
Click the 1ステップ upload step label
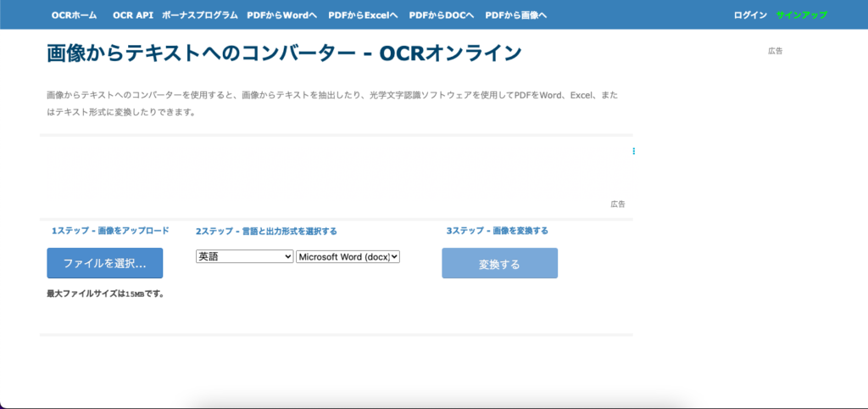[x=110, y=231]
